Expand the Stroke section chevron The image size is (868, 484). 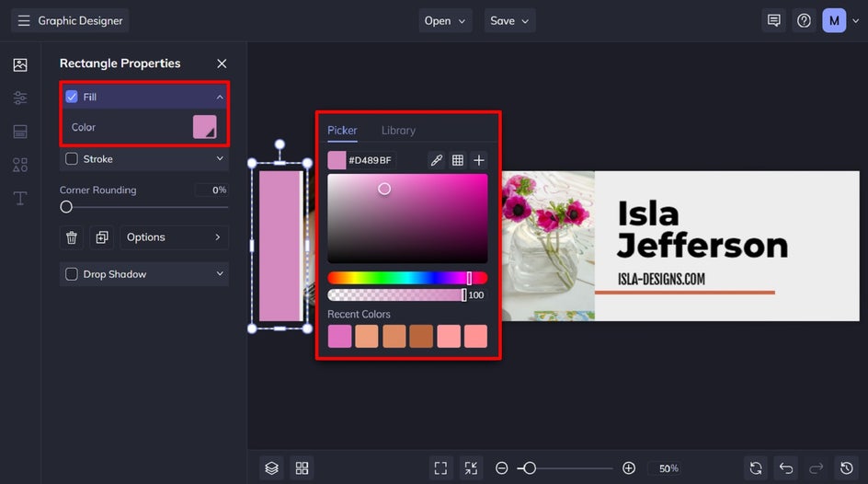coord(220,159)
